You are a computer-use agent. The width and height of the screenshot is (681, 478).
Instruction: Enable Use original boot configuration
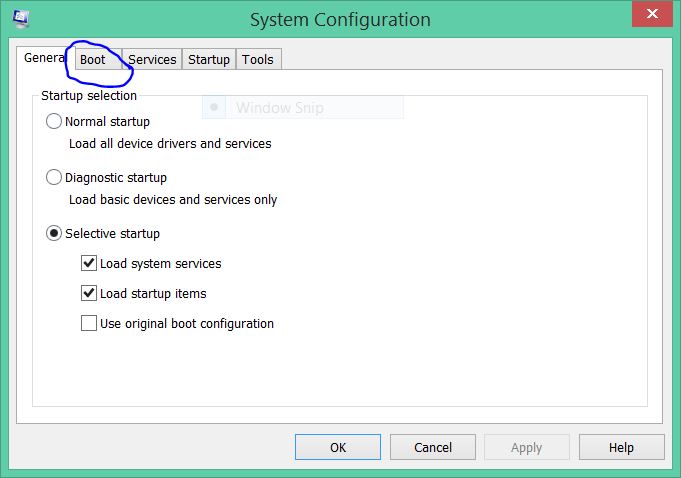coord(89,324)
